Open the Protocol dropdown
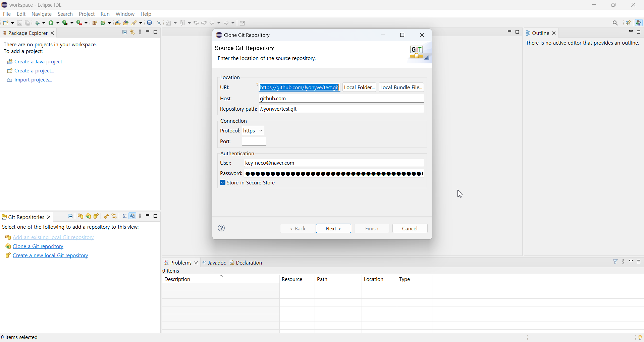Screen dimensions: 644x342 253,131
